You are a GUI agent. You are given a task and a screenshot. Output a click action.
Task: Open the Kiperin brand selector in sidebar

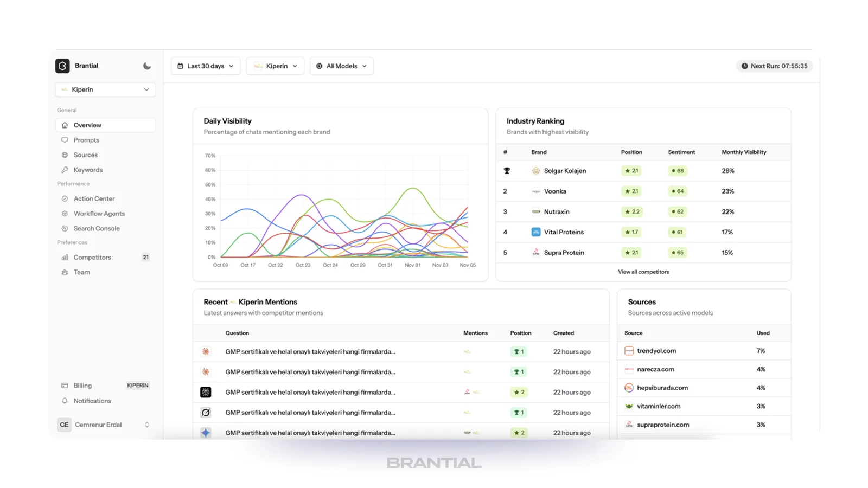pos(106,89)
